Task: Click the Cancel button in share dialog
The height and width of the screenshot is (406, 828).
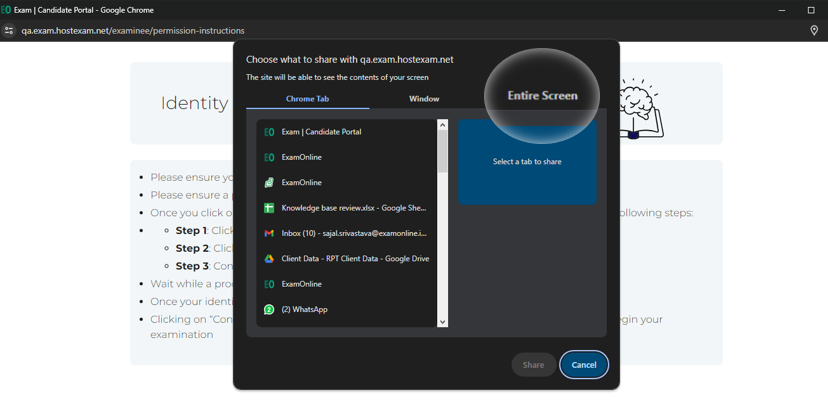Action: point(584,365)
